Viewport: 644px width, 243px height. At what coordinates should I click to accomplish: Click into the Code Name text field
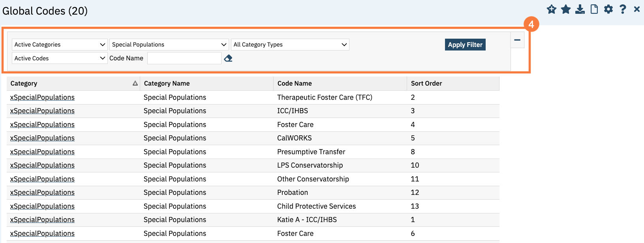tap(184, 58)
